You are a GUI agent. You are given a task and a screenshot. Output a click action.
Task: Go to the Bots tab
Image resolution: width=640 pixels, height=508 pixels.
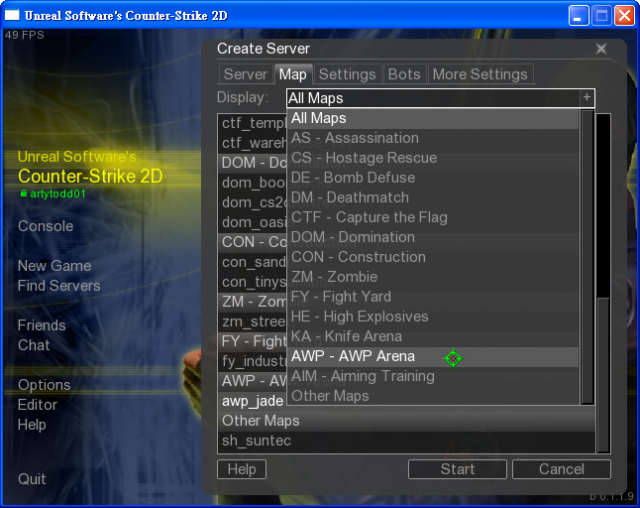[x=404, y=74]
